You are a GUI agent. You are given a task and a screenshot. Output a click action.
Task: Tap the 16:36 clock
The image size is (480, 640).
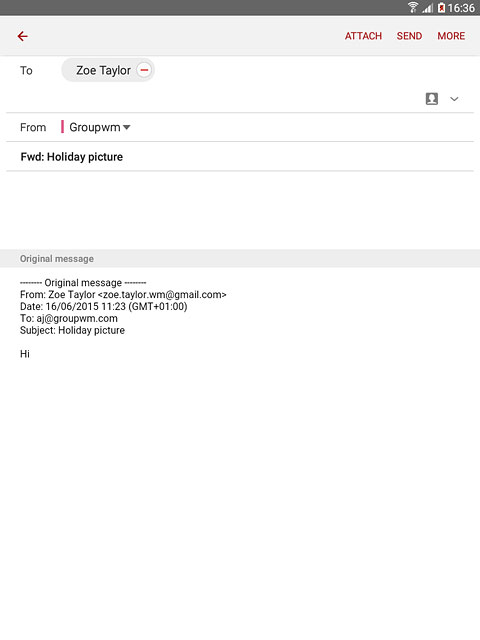tap(461, 8)
